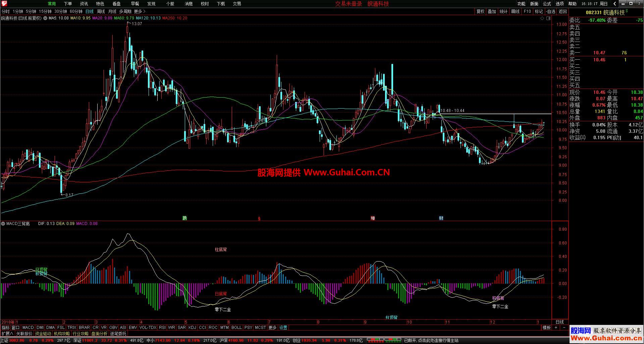644x344 pixels.
Task: Select the 5分钟 period tab
Action: (31, 11)
